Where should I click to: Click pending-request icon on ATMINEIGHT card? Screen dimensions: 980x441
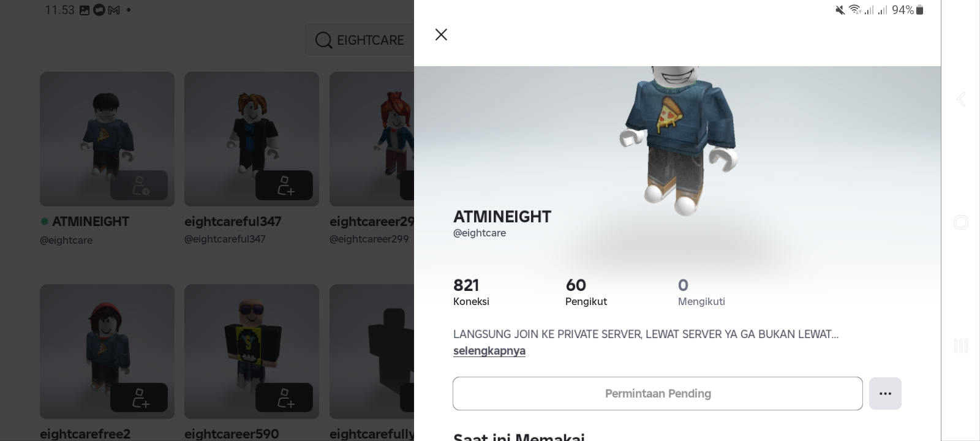[x=139, y=185]
